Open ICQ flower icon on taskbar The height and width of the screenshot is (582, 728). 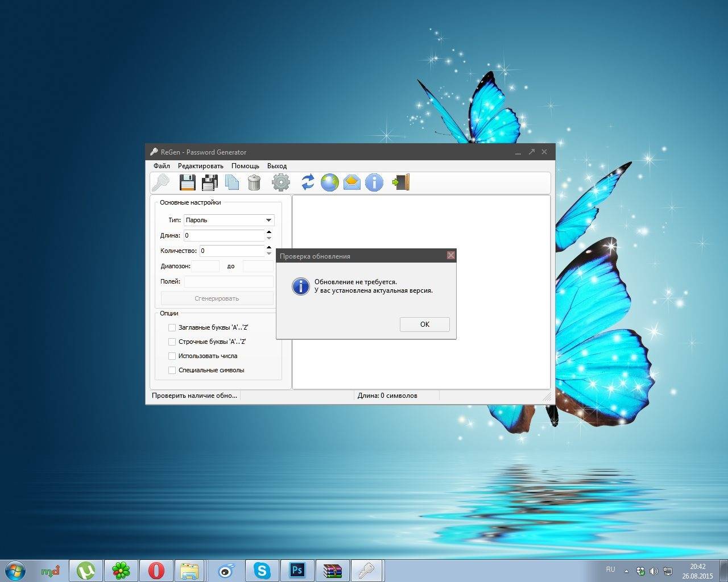point(121,571)
